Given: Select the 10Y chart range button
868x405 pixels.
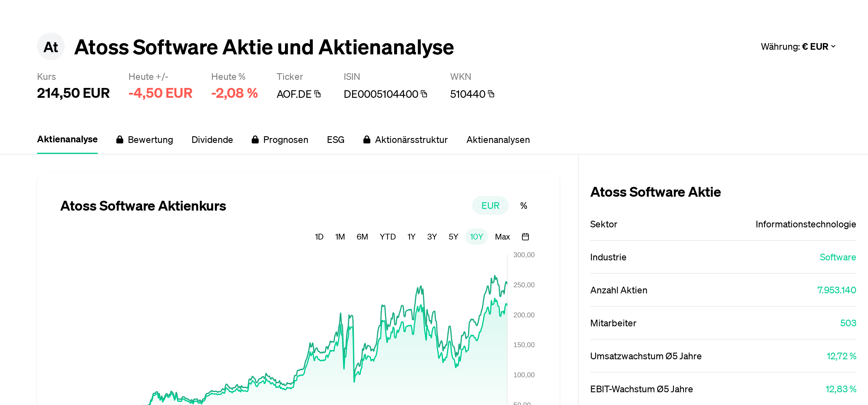Looking at the screenshot, I should pyautogui.click(x=476, y=237).
